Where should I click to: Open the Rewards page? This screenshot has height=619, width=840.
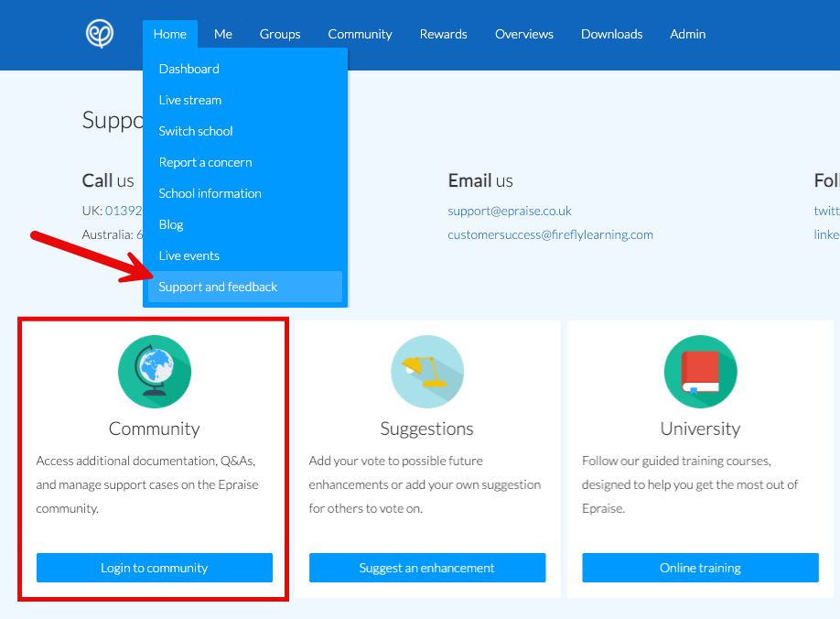[443, 34]
